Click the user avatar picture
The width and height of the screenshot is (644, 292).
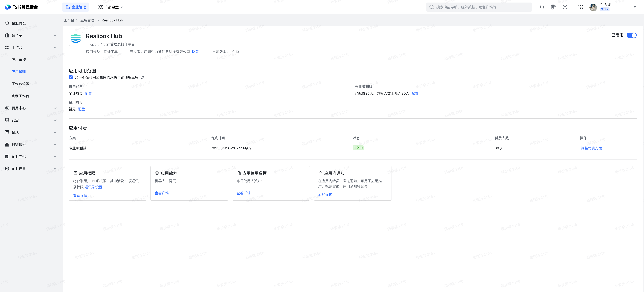(593, 7)
